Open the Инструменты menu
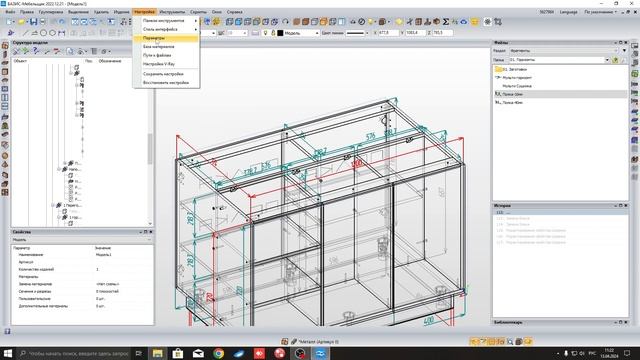640x360 pixels. coord(172,12)
